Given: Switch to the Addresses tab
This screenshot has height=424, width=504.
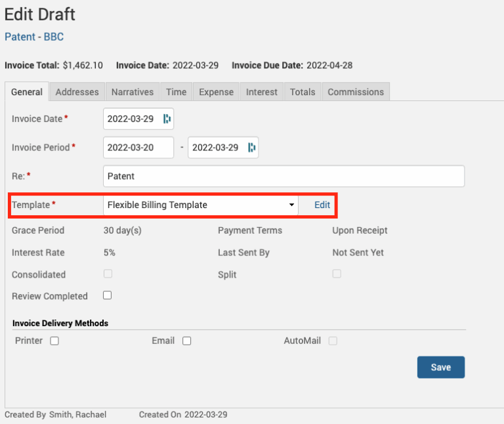Looking at the screenshot, I should pos(77,92).
